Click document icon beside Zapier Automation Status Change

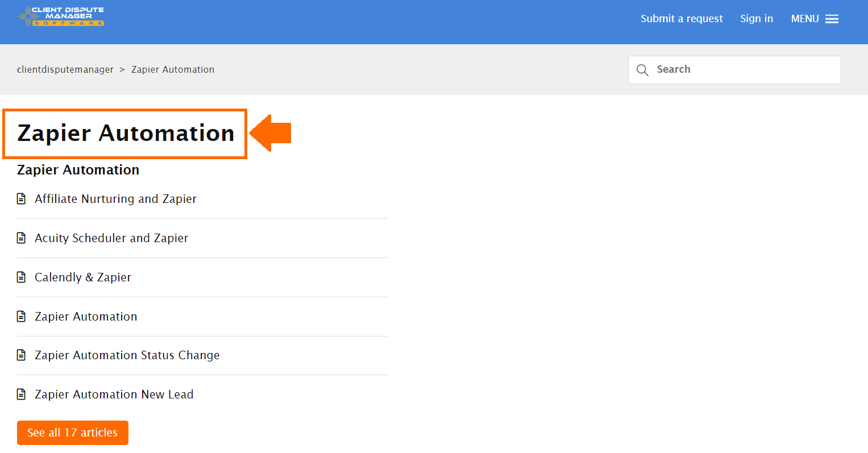(22, 355)
